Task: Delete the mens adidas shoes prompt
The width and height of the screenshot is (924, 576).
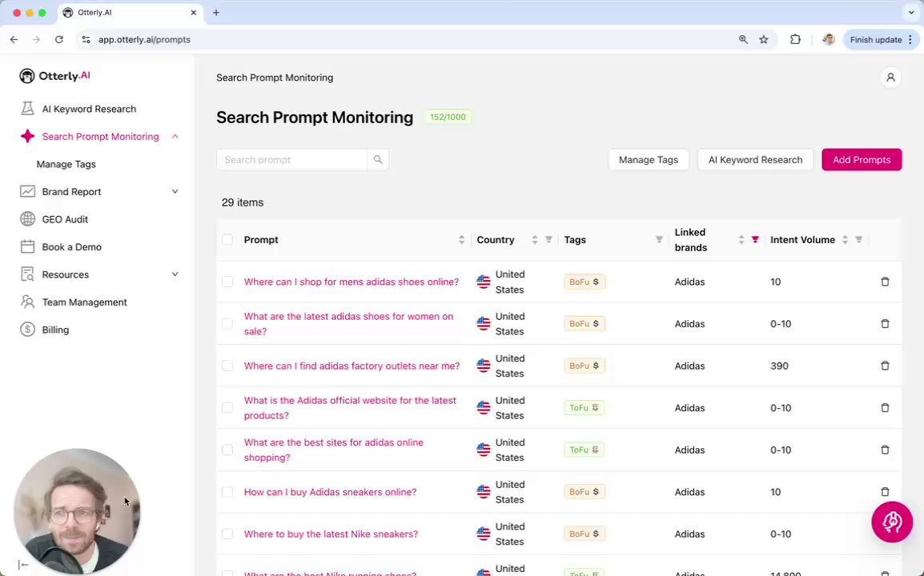Action: click(x=885, y=282)
